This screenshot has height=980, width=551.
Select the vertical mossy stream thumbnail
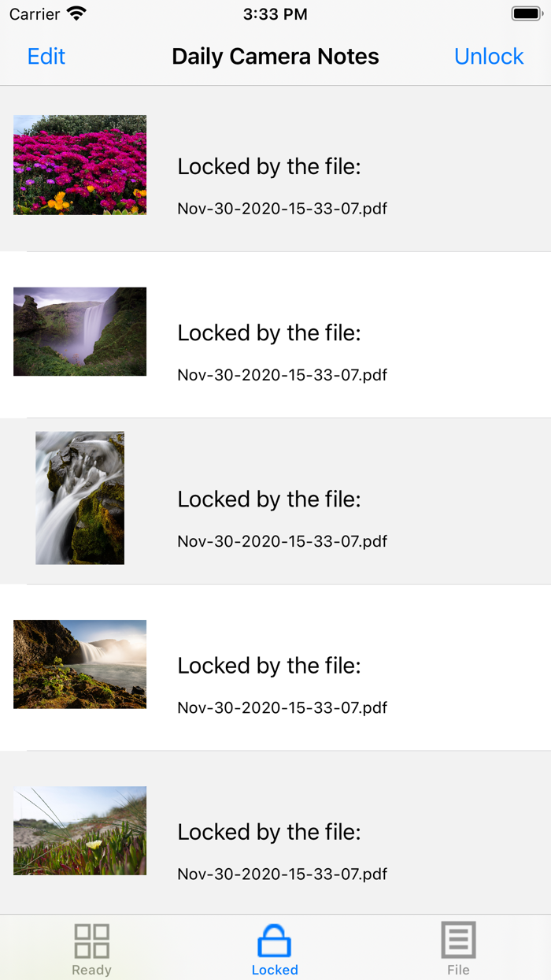point(80,497)
